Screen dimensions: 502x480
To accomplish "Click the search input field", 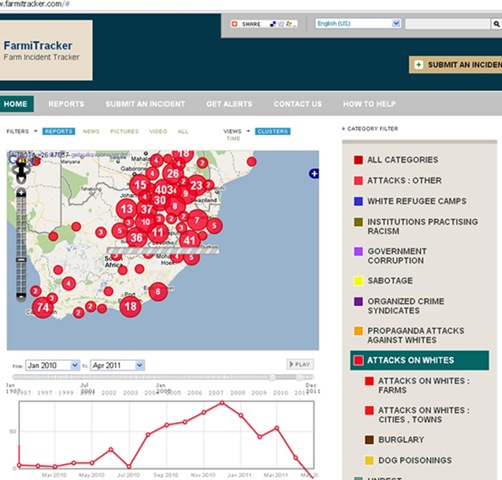I will click(x=448, y=24).
